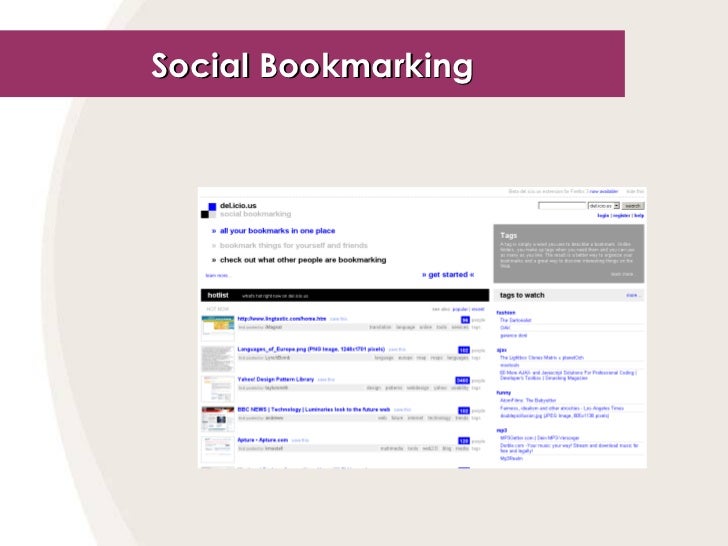Click the BBC NEWS article thumbnail

coord(218,419)
